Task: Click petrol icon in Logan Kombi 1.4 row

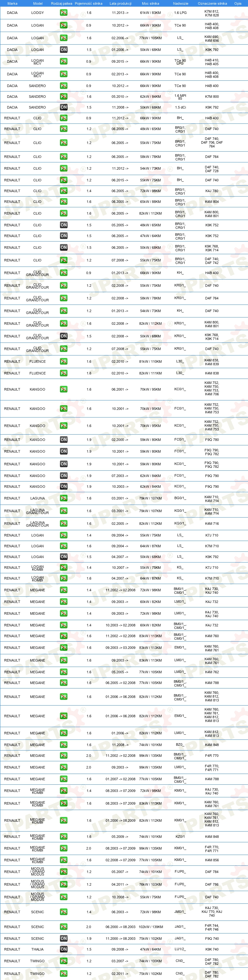Action: coord(64,567)
